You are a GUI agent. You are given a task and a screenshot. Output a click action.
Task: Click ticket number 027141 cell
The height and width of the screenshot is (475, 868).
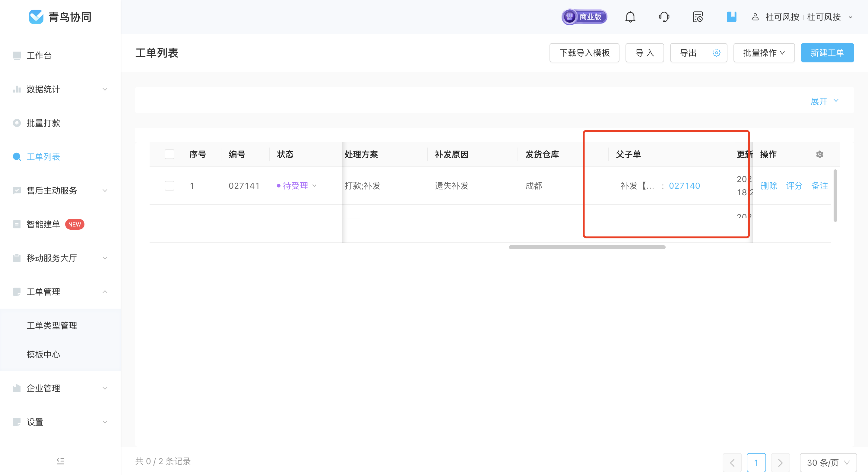(244, 185)
